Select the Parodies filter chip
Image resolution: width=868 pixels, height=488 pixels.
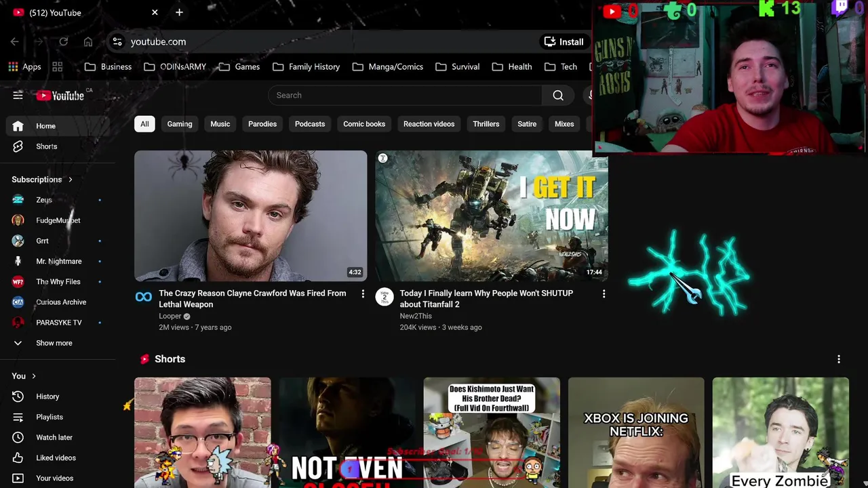click(x=262, y=124)
